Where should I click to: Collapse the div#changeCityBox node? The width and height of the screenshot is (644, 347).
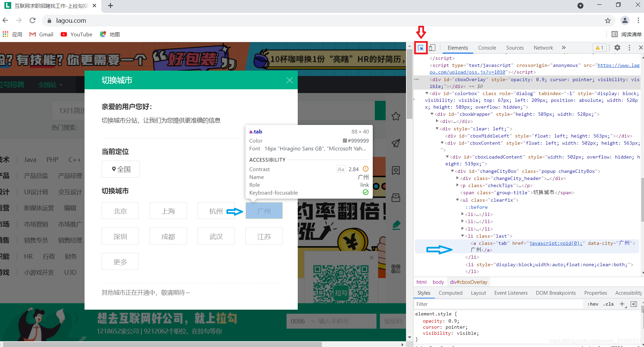coord(453,171)
